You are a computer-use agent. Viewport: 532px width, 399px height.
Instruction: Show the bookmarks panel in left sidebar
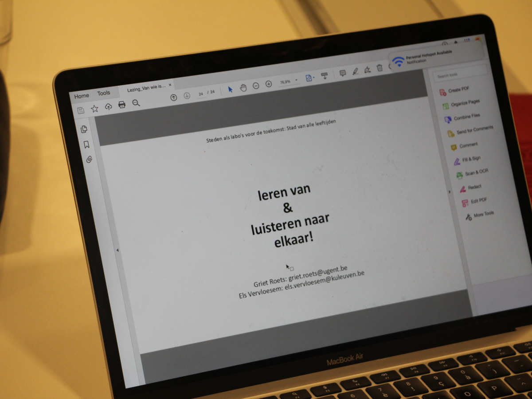click(86, 145)
